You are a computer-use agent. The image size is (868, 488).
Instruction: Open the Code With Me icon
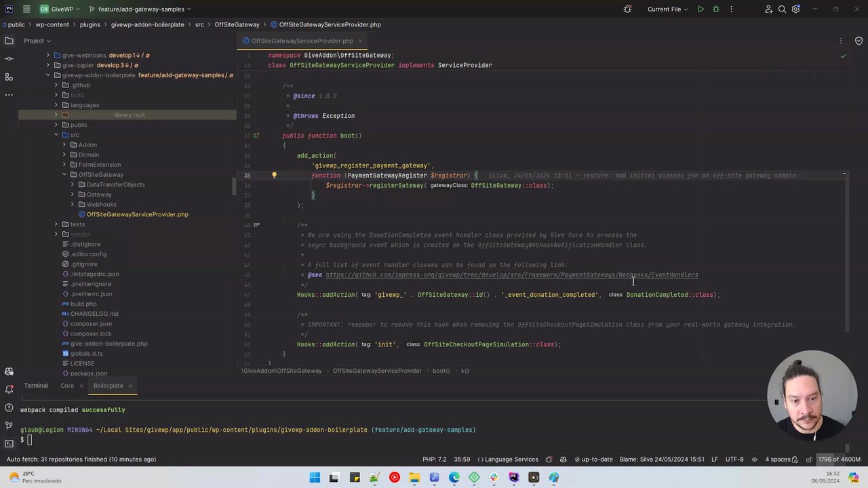click(x=768, y=9)
